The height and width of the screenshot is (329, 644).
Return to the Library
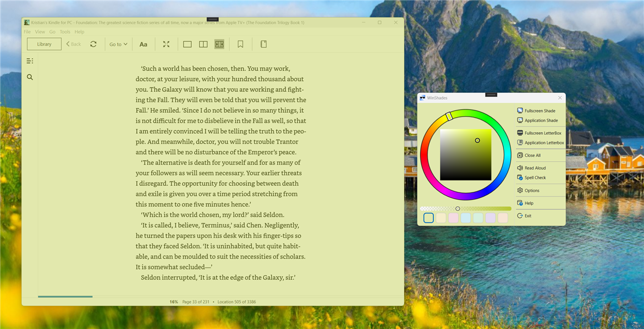tap(43, 43)
